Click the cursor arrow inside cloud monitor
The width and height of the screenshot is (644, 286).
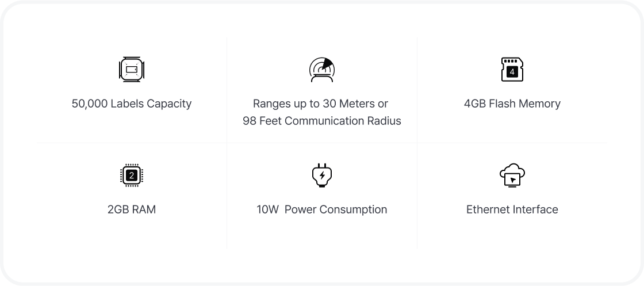click(x=513, y=180)
